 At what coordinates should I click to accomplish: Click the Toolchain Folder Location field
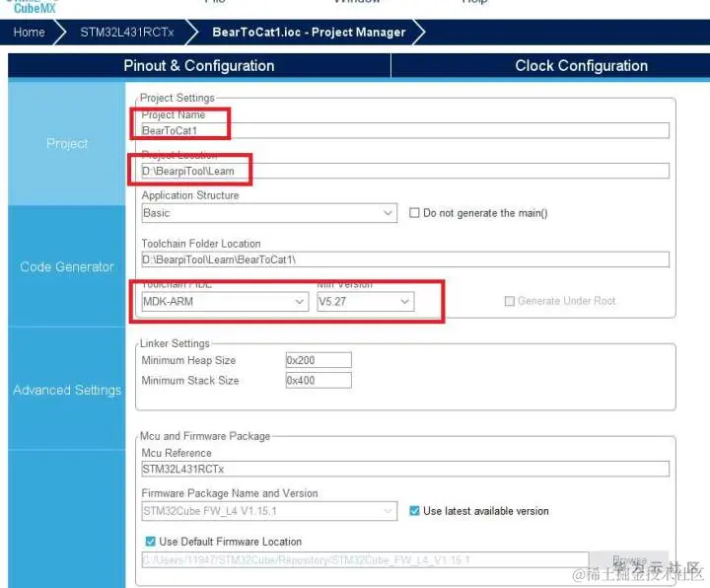(405, 259)
